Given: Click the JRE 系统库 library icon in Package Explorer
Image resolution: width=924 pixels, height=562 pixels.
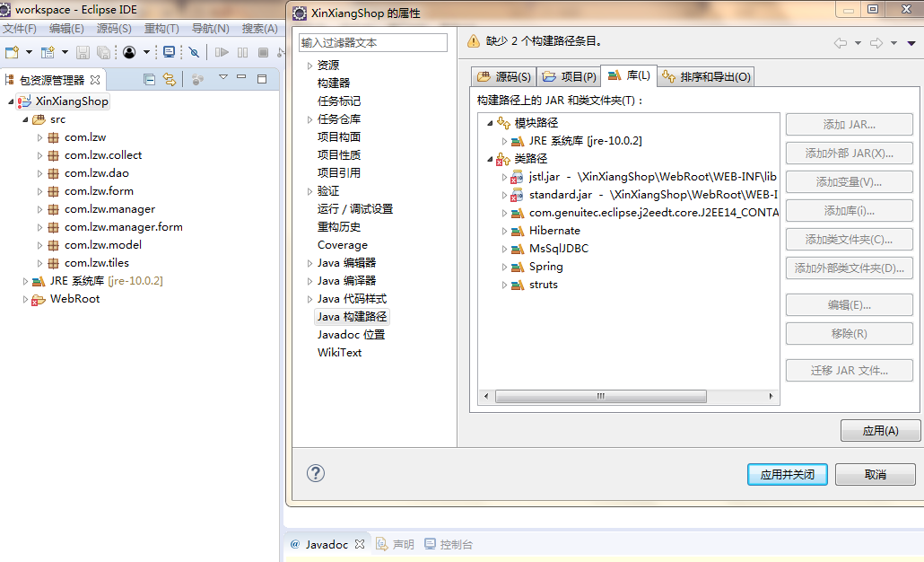Looking at the screenshot, I should click(39, 281).
